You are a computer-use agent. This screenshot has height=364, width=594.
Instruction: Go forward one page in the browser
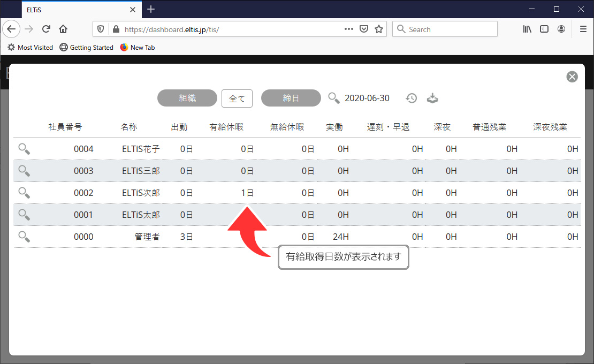click(29, 29)
